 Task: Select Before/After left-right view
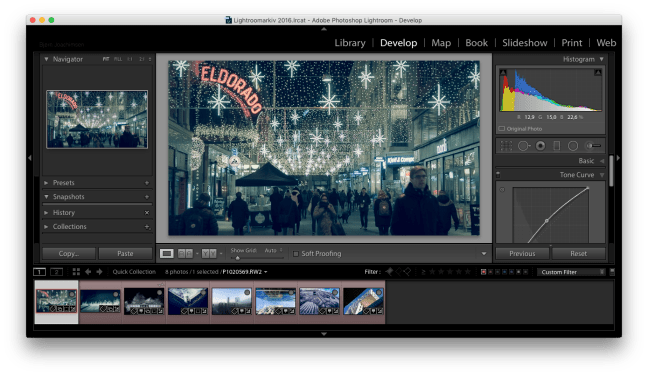[x=185, y=253]
